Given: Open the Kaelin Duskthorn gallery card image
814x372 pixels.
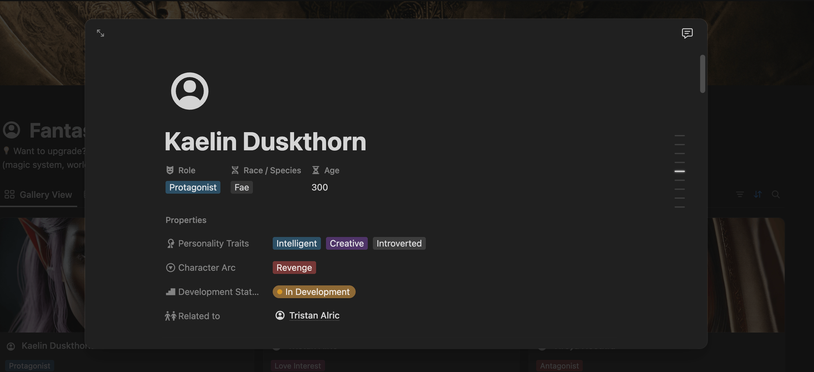Looking at the screenshot, I should click(43, 275).
